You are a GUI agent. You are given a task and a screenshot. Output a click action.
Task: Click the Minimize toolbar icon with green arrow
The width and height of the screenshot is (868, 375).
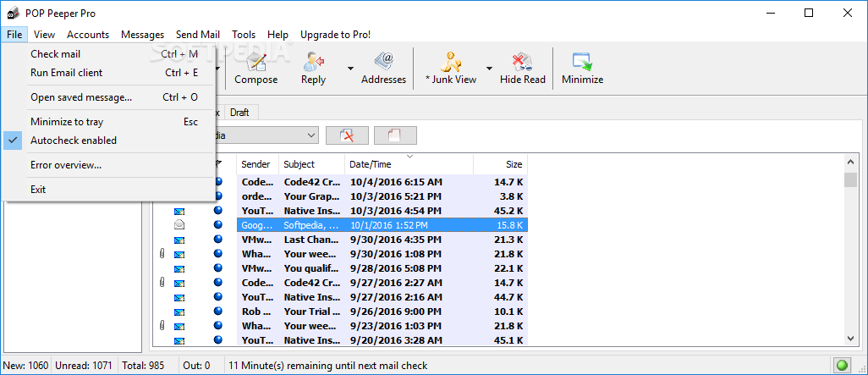tap(582, 62)
